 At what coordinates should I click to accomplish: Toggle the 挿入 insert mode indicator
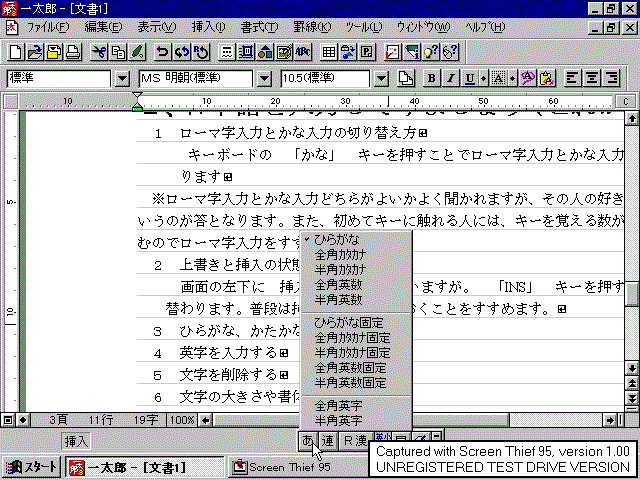76,441
